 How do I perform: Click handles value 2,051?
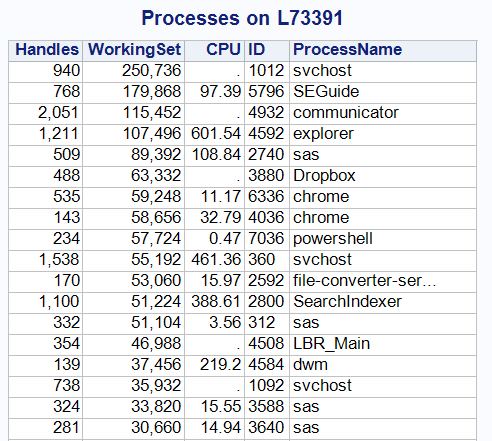pyautogui.click(x=59, y=113)
